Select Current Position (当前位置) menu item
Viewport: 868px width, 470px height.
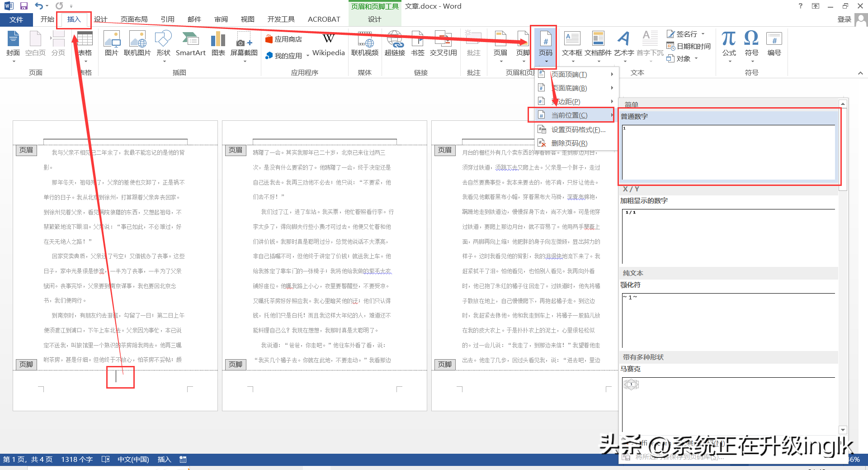[x=576, y=115]
